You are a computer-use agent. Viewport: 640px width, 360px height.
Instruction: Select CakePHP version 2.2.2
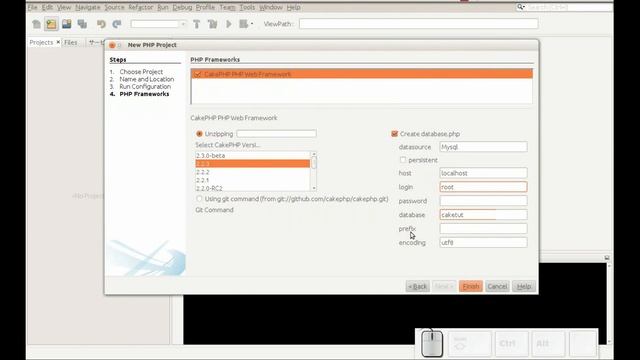pyautogui.click(x=253, y=172)
